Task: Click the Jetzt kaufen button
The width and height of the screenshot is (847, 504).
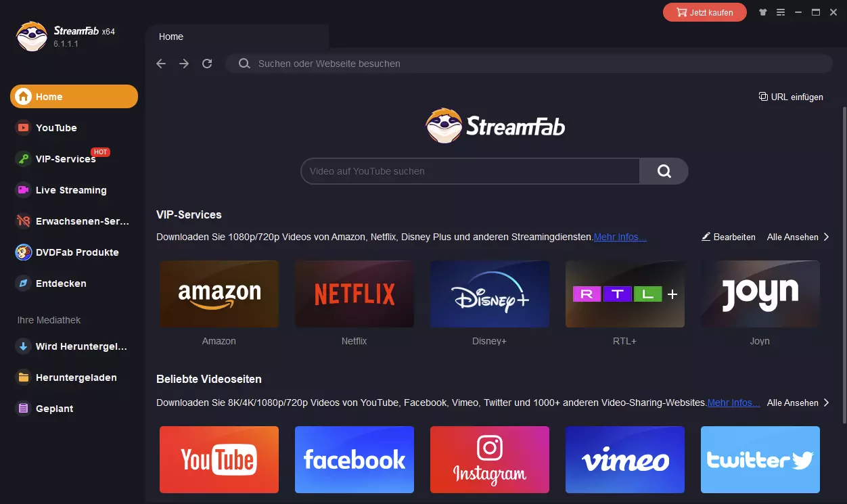Action: (705, 13)
